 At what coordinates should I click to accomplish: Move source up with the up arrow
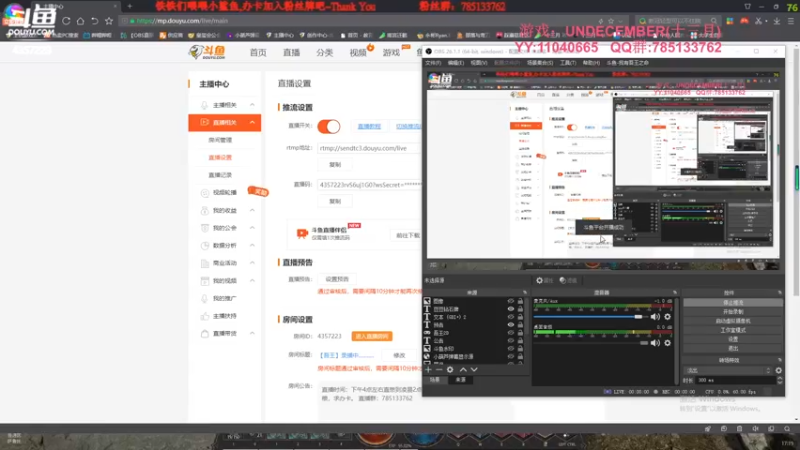pos(463,369)
